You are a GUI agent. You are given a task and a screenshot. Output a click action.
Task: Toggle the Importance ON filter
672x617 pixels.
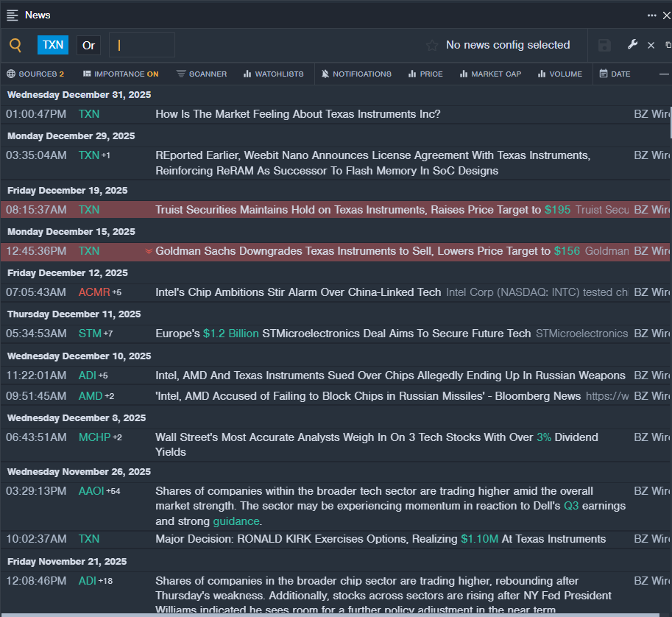click(121, 74)
